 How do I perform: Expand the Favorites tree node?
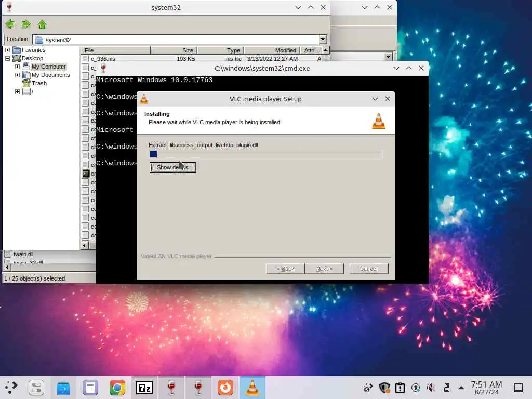[7, 50]
